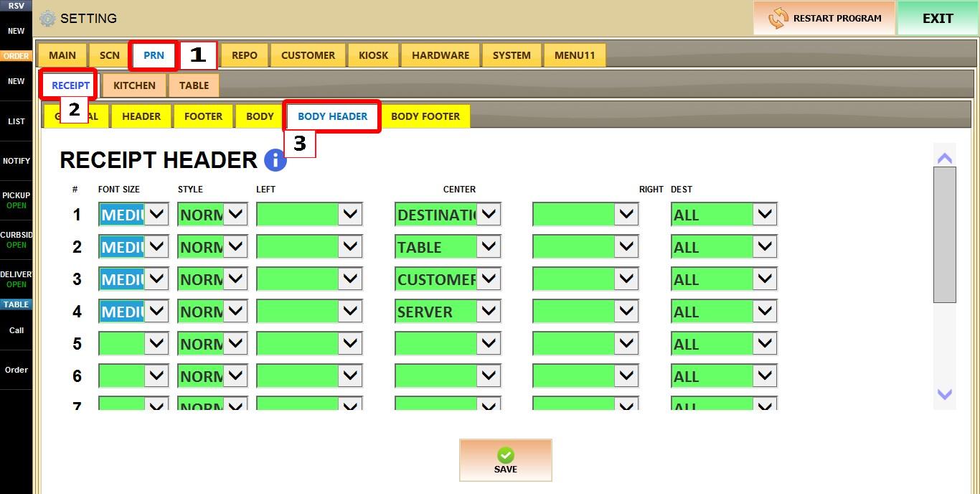Click scroll down arrow of the list

click(945, 394)
